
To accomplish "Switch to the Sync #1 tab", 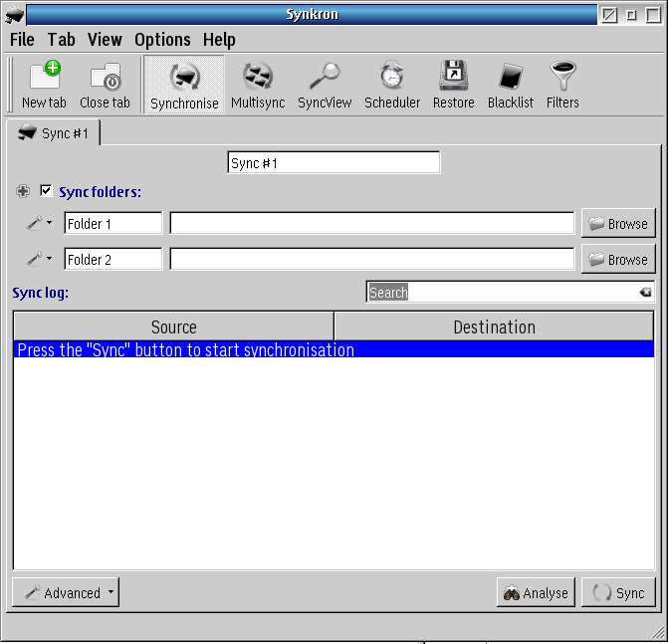I will point(53,133).
